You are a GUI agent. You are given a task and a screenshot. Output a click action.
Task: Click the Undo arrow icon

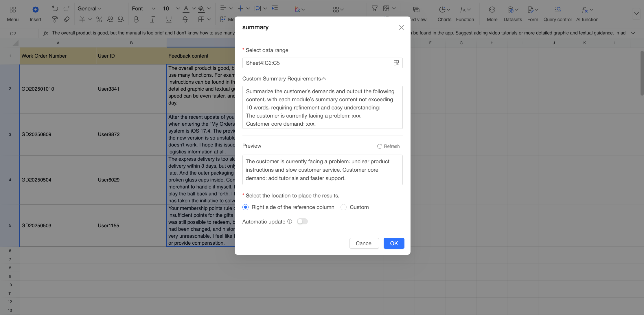(55, 8)
